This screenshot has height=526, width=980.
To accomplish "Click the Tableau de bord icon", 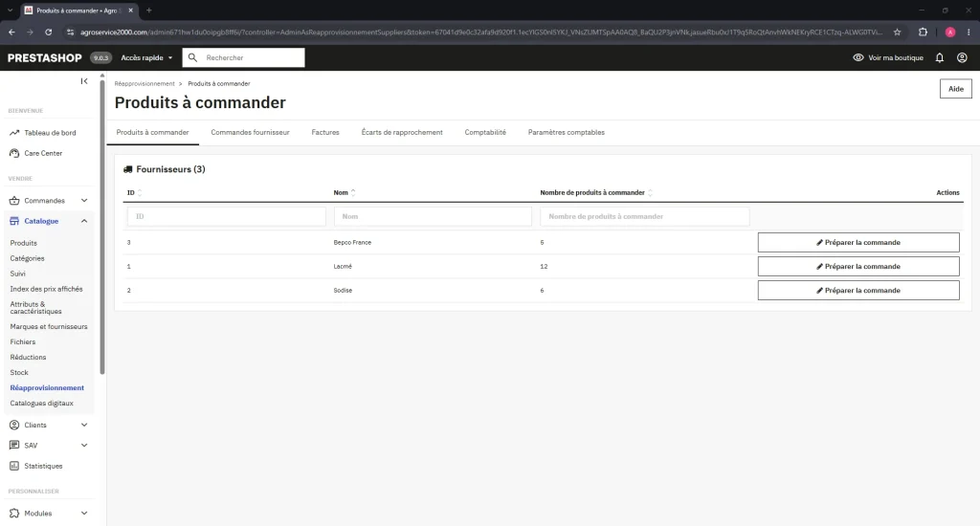I will click(14, 132).
